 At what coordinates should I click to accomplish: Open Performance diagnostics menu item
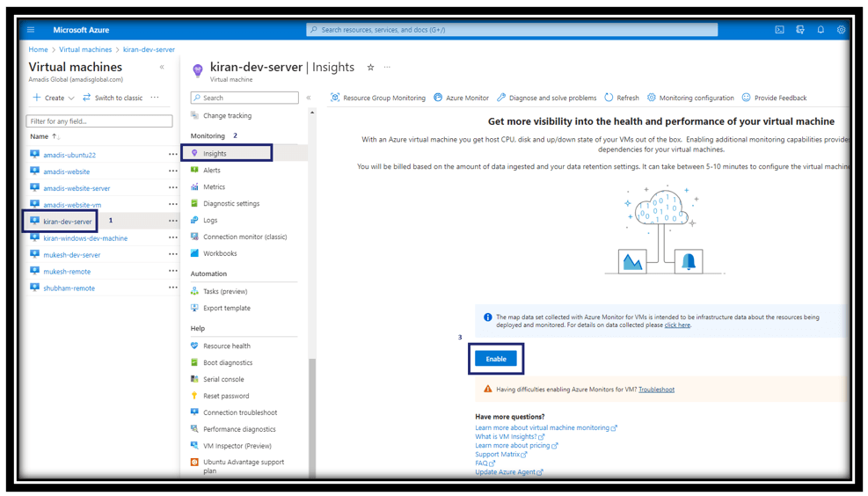239,429
